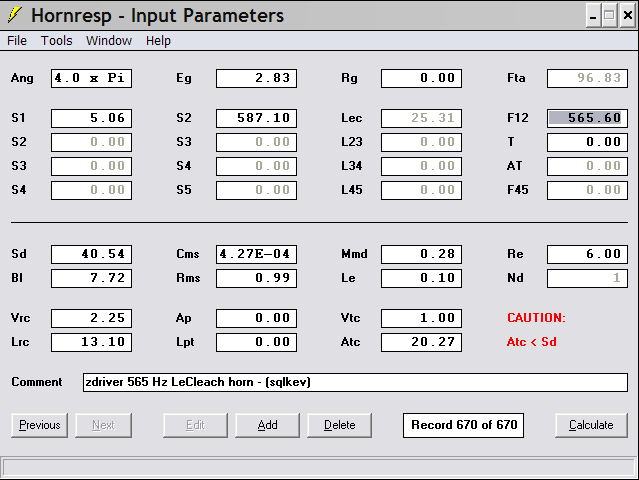Viewport: 639px width, 480px height.
Task: Click the S2 field showing 587.10
Action: pos(256,118)
